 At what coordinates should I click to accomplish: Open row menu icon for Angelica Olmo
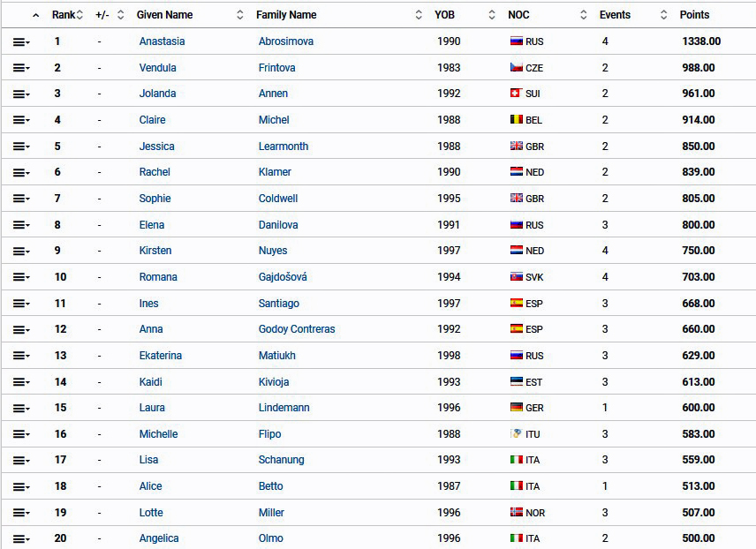tap(21, 539)
